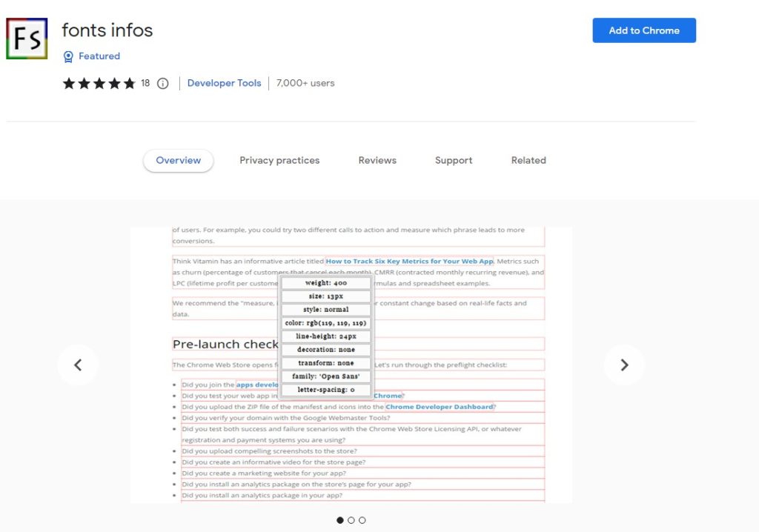Click the Add to Chrome button

[644, 30]
